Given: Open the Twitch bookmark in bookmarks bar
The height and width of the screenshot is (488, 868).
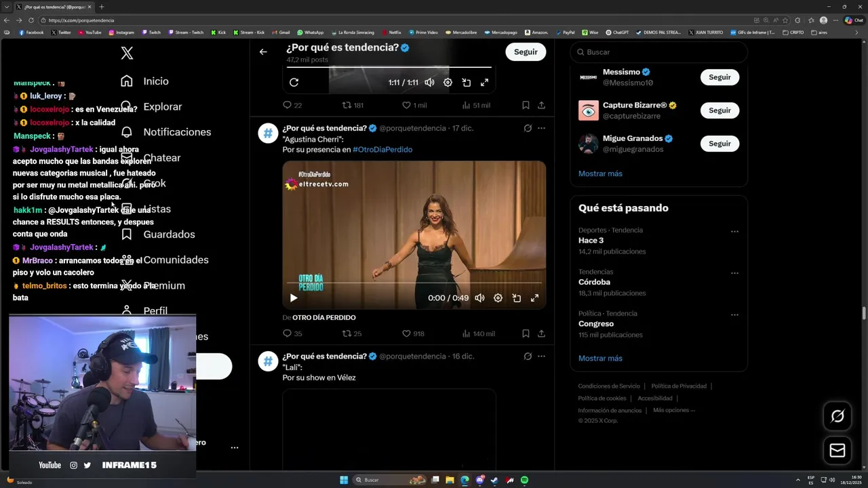Looking at the screenshot, I should [151, 33].
